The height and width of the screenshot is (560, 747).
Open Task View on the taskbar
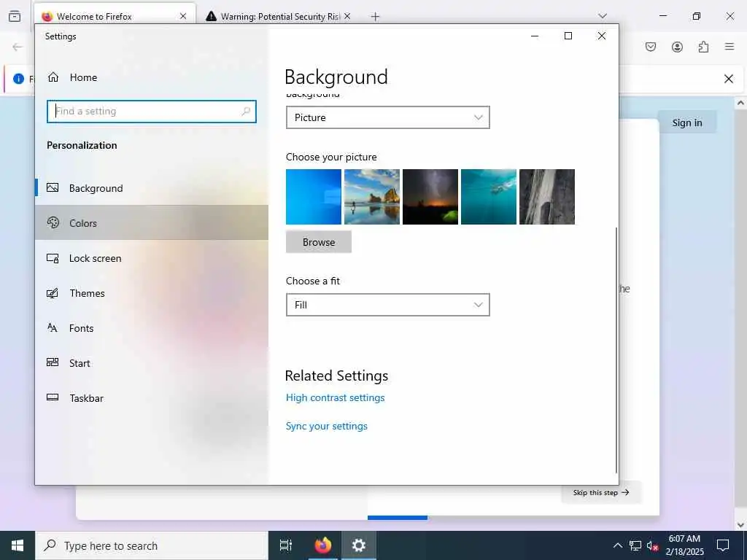coord(286,545)
